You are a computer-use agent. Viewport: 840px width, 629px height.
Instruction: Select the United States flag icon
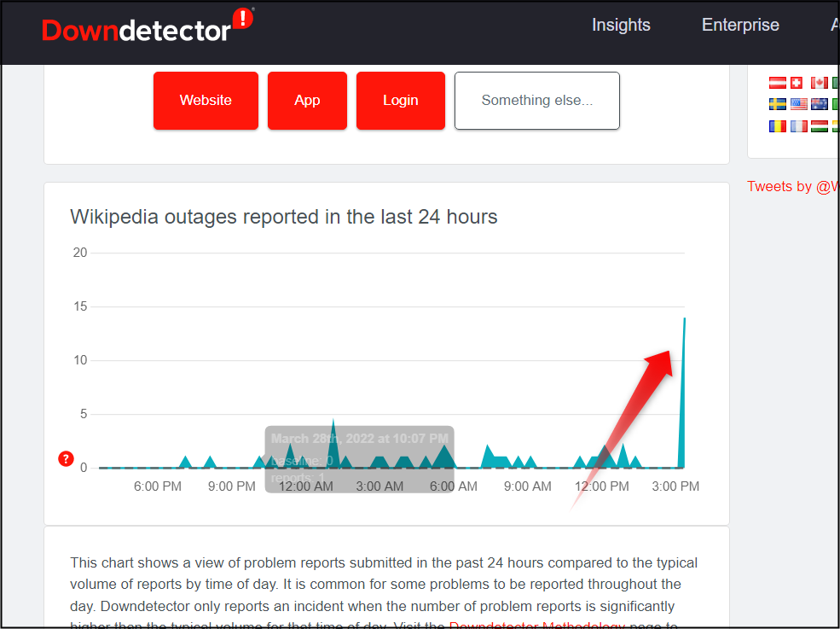[798, 104]
